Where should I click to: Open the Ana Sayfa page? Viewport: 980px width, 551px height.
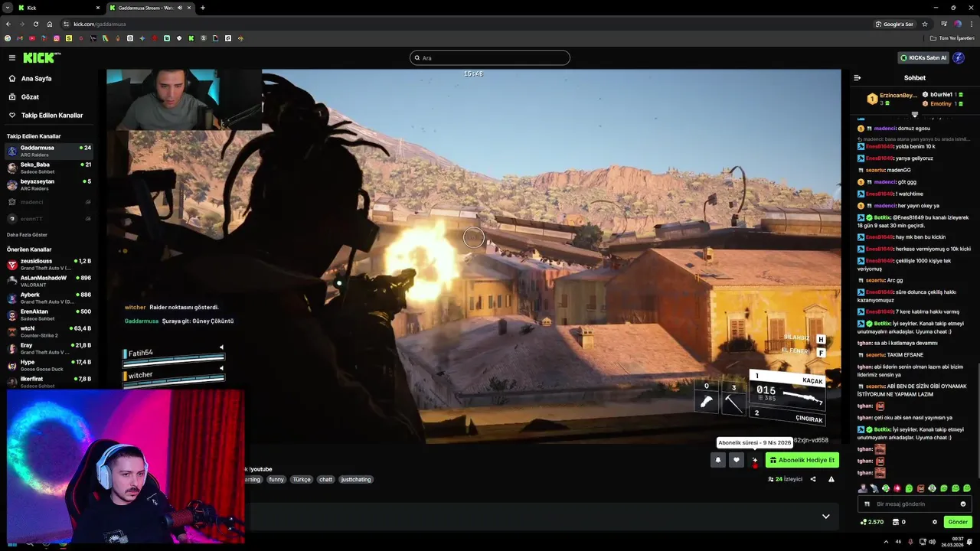(36, 78)
